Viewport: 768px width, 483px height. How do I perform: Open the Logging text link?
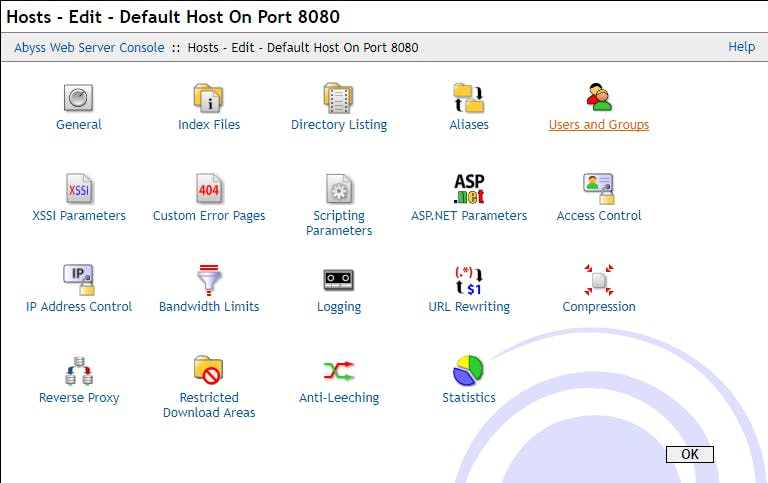[339, 307]
